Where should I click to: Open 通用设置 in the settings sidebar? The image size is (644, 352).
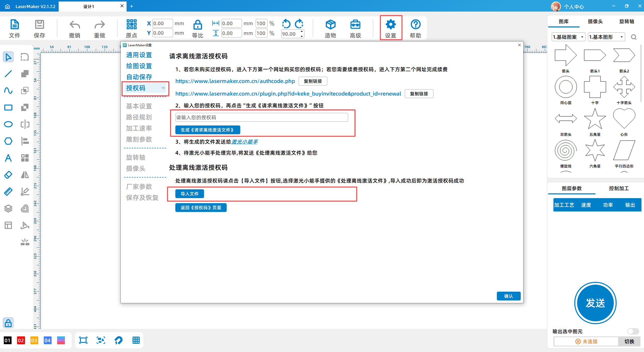(139, 55)
